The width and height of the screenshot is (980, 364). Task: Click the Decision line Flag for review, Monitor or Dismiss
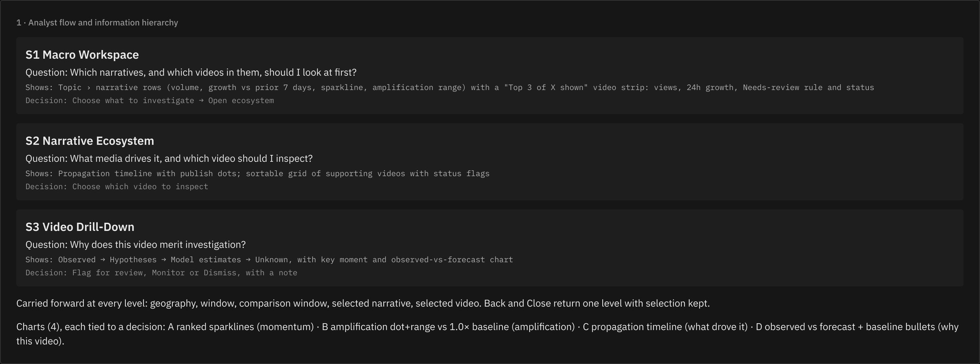click(161, 273)
